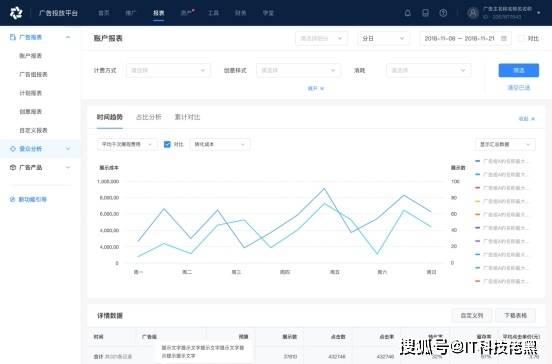Open the help question-mark icon
This screenshot has height=364, width=552.
click(x=443, y=13)
